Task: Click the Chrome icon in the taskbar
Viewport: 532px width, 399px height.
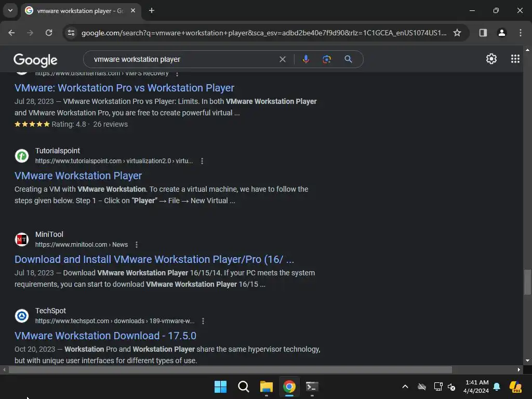Action: point(289,387)
